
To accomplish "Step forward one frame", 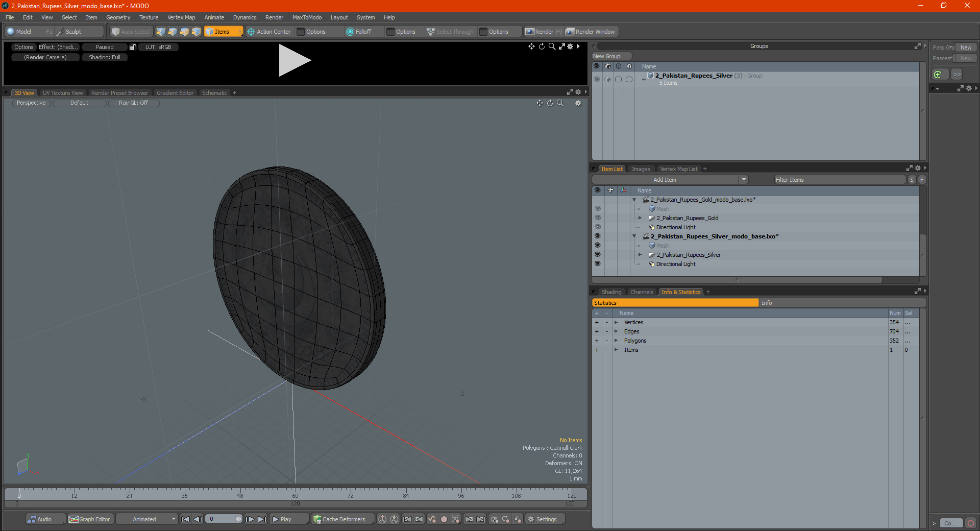I will click(x=250, y=519).
